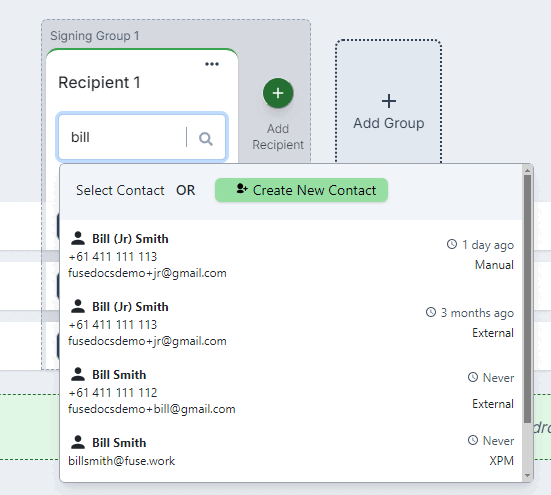Click the Manual source label
This screenshot has height=495, width=551.
tap(494, 265)
